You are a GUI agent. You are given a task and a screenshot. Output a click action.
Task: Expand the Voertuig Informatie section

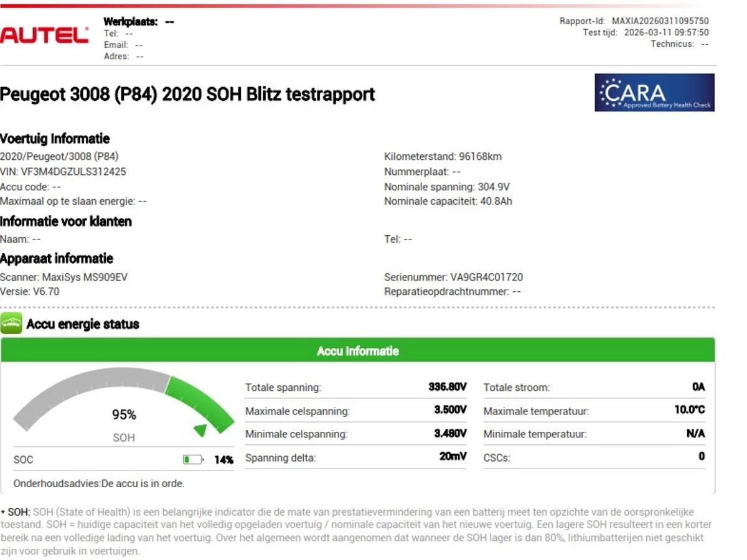(x=55, y=139)
